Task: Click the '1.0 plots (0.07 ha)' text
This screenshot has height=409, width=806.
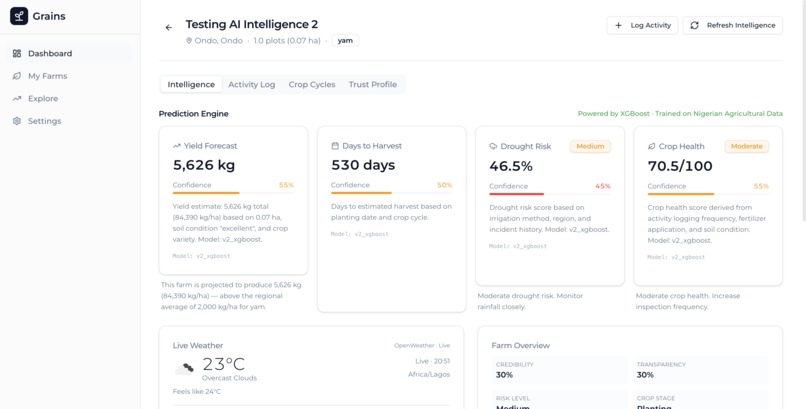Action: [x=287, y=41]
